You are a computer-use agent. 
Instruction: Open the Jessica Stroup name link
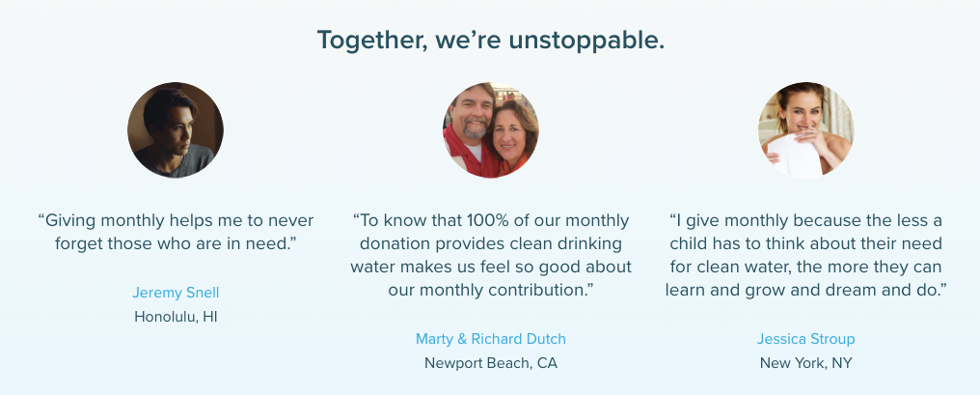[805, 339]
